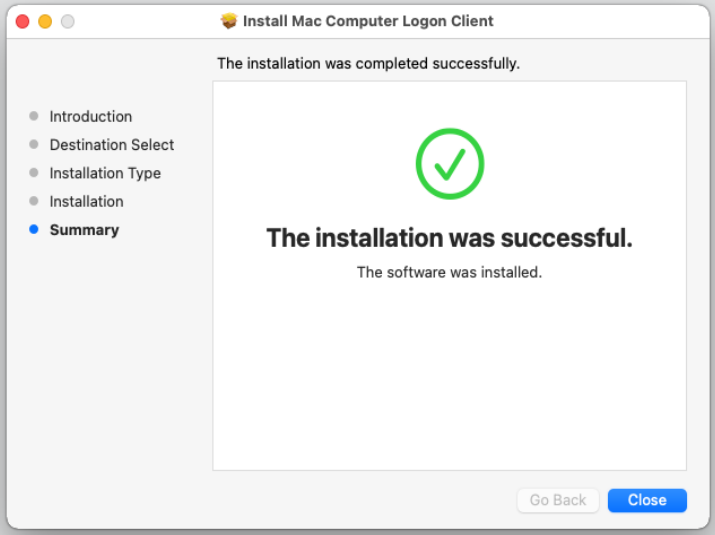The width and height of the screenshot is (715, 535).
Task: Click "The installation was successful." heading
Action: pyautogui.click(x=450, y=239)
